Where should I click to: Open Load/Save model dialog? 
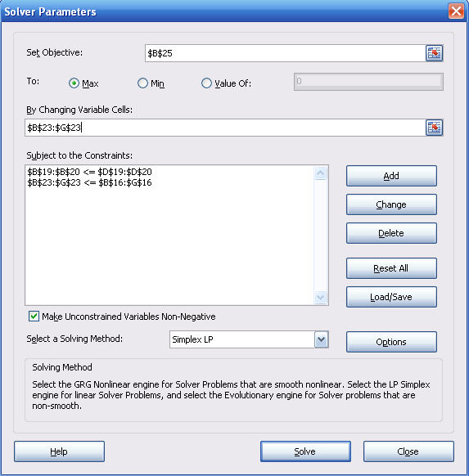[391, 297]
